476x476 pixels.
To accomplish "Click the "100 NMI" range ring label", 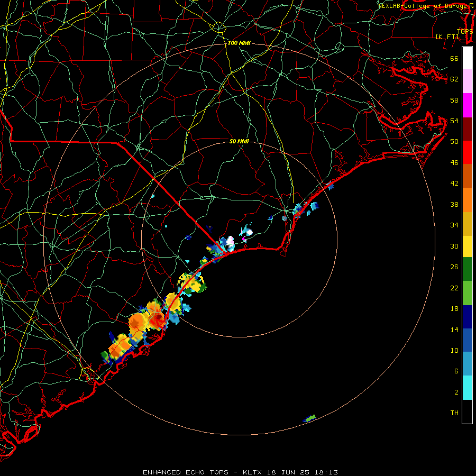I will click(239, 43).
